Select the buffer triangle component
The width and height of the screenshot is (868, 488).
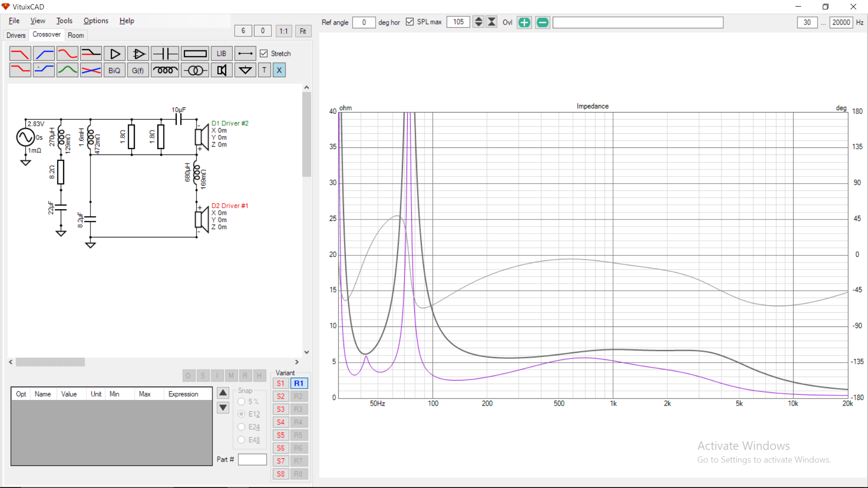[x=115, y=54]
